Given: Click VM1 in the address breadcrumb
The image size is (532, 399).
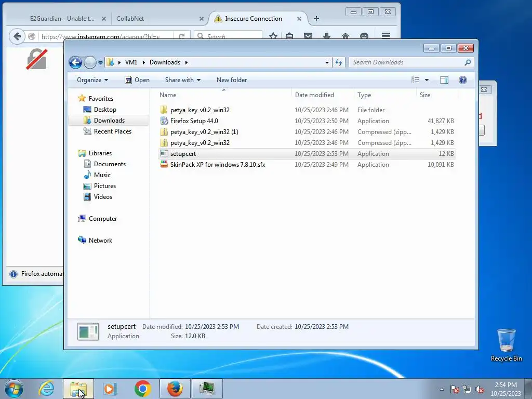Looking at the screenshot, I should (x=131, y=62).
